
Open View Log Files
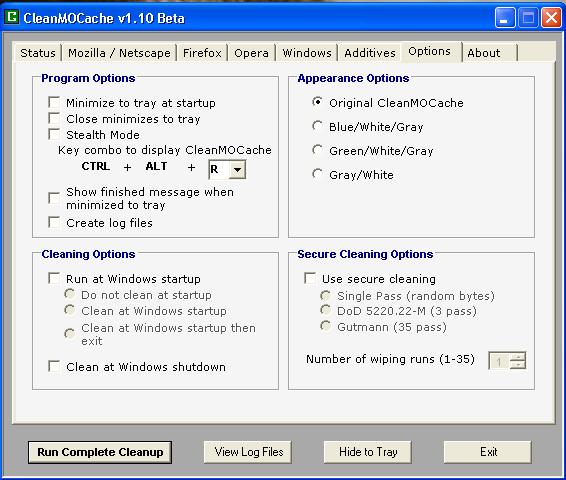point(248,452)
